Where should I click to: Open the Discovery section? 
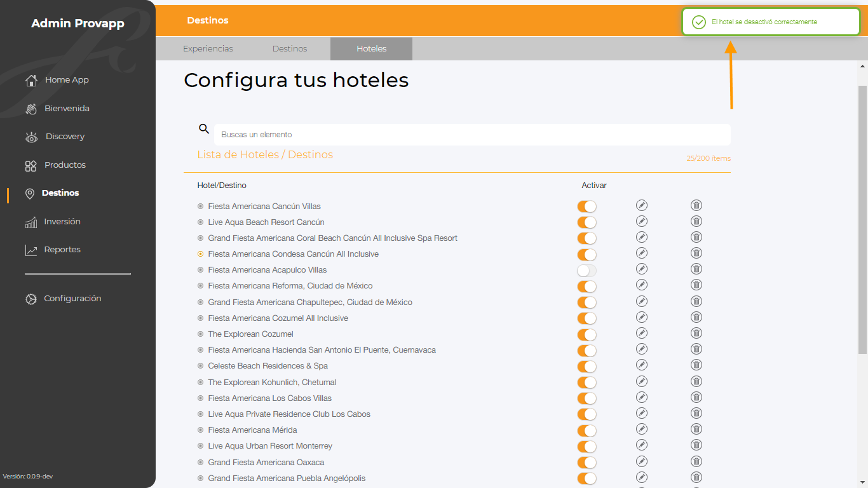[x=65, y=137]
